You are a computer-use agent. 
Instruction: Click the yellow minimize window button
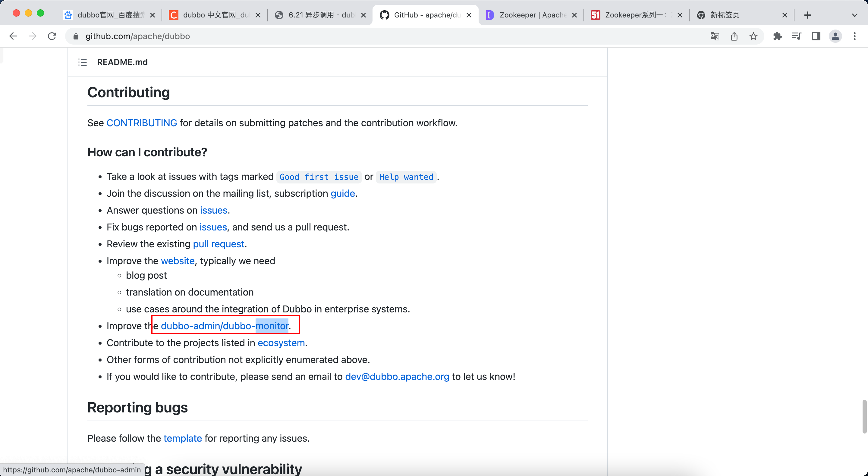(28, 13)
